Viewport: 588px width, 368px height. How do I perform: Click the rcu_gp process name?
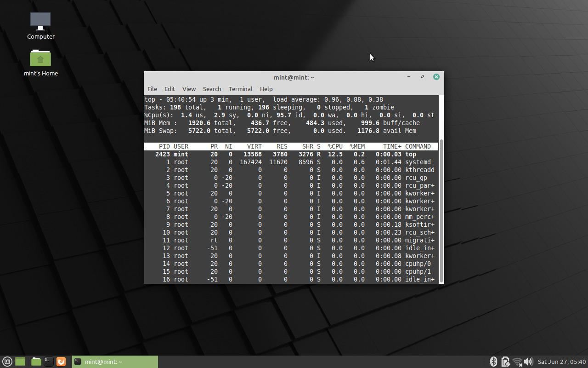pos(416,178)
